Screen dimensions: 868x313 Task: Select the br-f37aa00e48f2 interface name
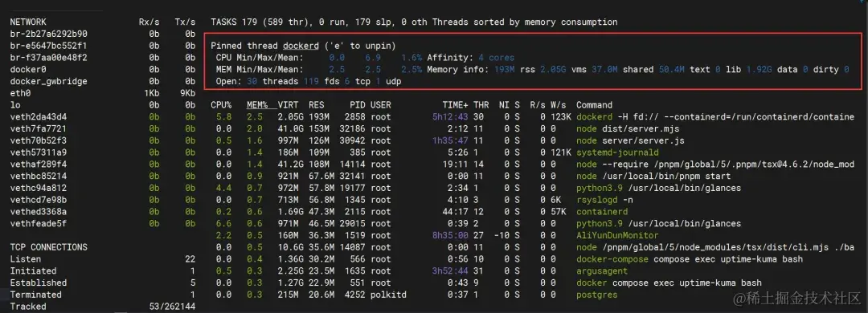(x=48, y=58)
